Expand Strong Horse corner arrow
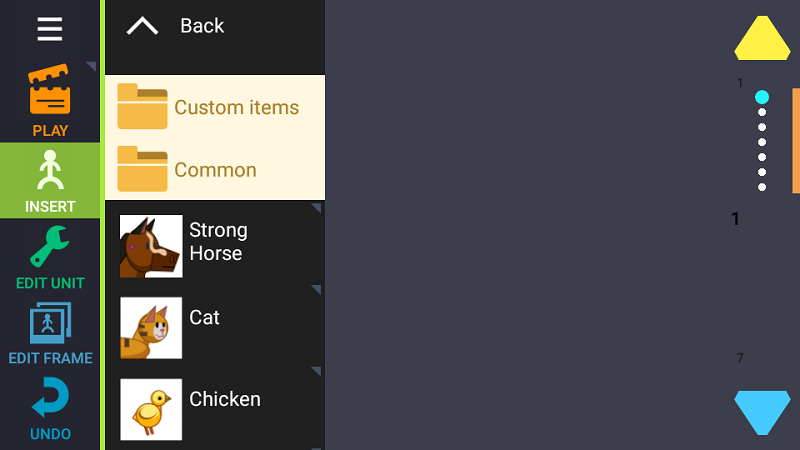 316,208
